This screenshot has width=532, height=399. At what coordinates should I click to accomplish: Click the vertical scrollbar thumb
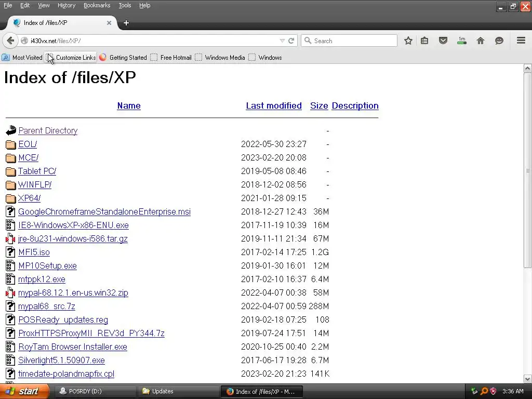[x=528, y=170]
